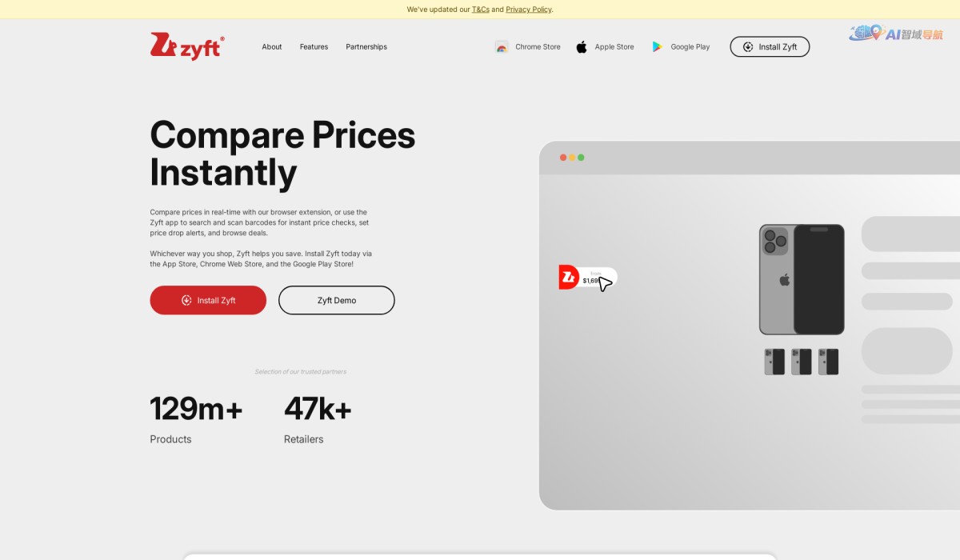The width and height of the screenshot is (960, 560).
Task: Select the first iPhone thumbnail
Action: click(x=774, y=362)
